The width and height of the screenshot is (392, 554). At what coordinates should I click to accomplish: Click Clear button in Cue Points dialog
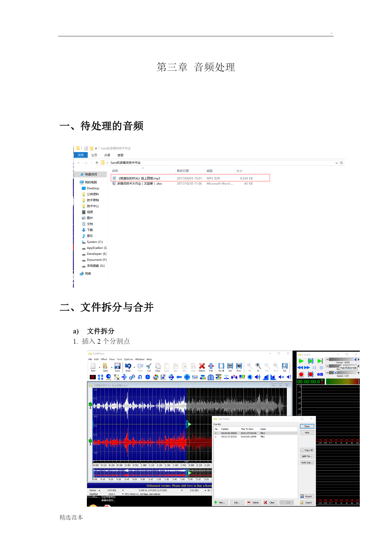270,503
